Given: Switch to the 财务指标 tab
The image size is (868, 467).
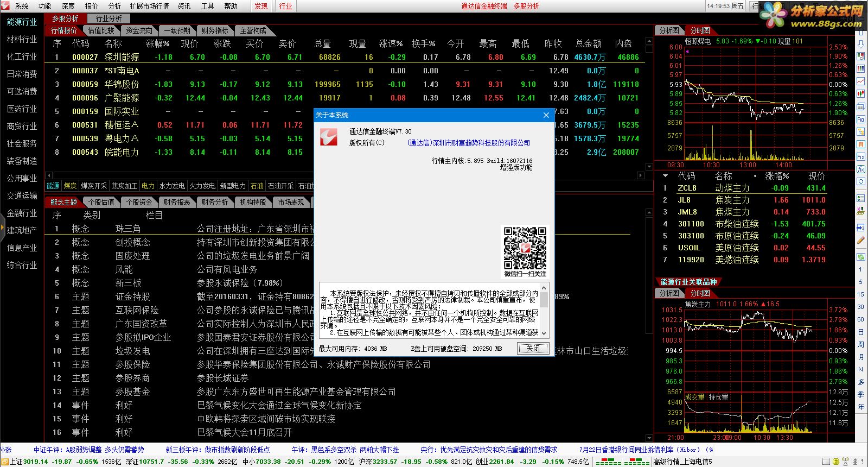Looking at the screenshot, I should 215,30.
